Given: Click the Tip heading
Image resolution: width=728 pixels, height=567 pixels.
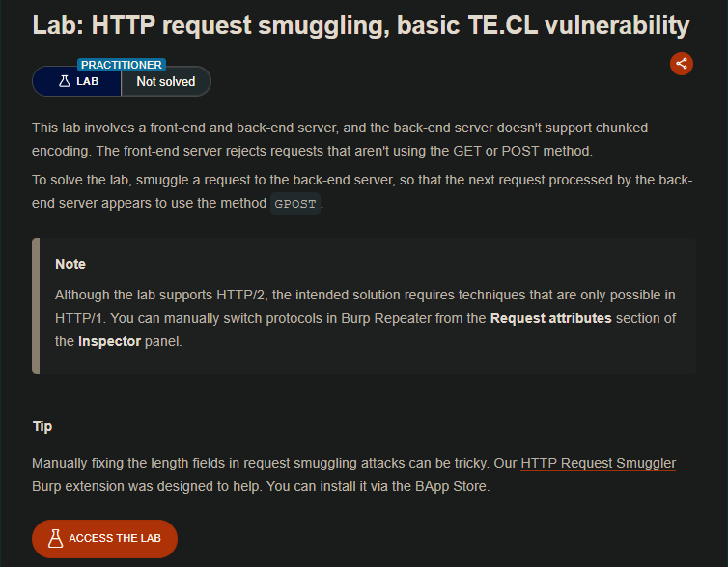Looking at the screenshot, I should [42, 426].
